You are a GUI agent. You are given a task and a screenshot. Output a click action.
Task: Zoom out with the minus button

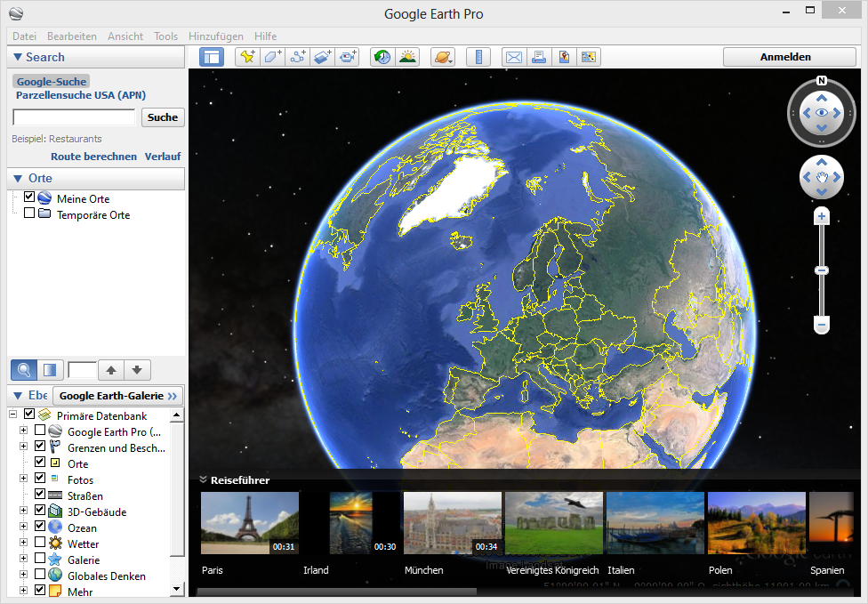pos(822,325)
